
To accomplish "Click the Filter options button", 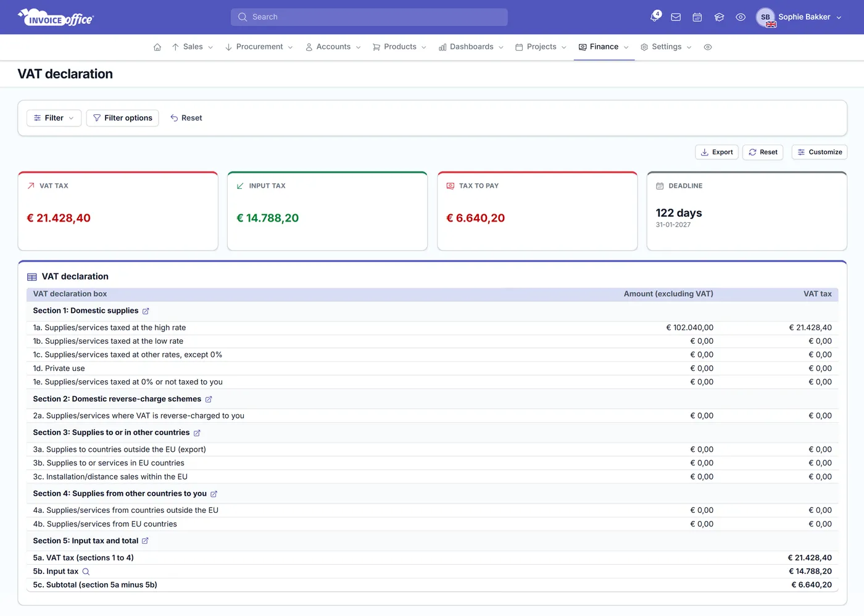I will 122,118.
